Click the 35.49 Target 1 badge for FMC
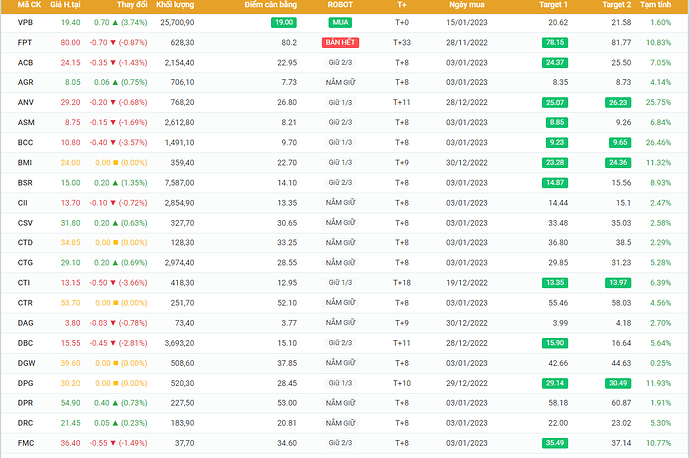The width and height of the screenshot is (690, 458). [554, 442]
